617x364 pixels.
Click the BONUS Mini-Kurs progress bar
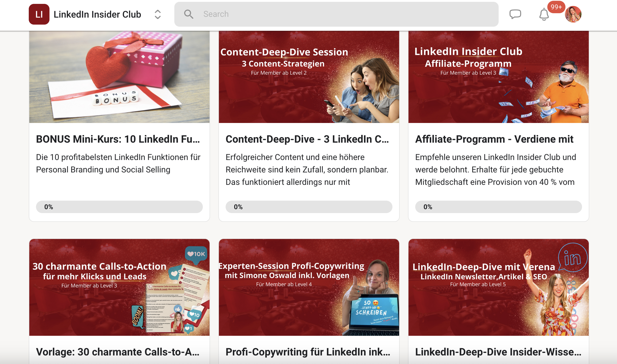(x=119, y=207)
